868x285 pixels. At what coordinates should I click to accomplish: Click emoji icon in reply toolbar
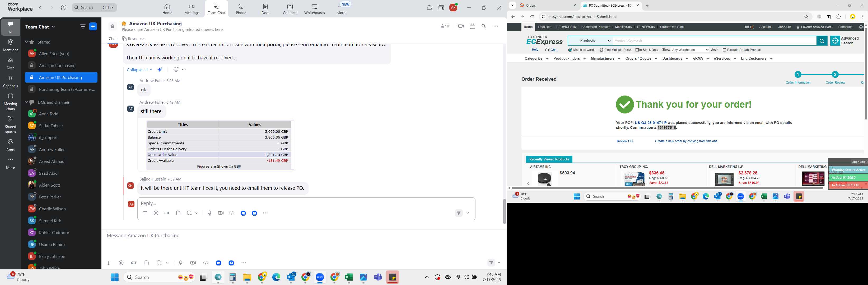(156, 213)
